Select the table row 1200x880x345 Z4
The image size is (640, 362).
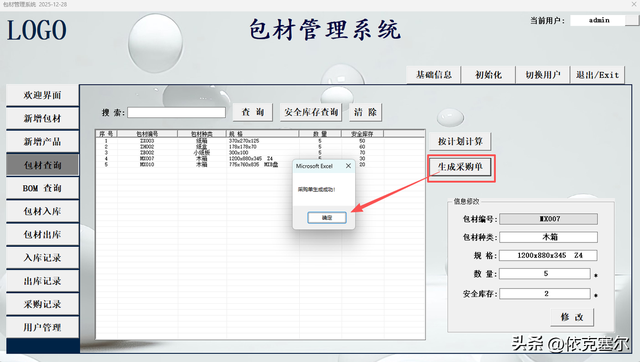pos(260,158)
